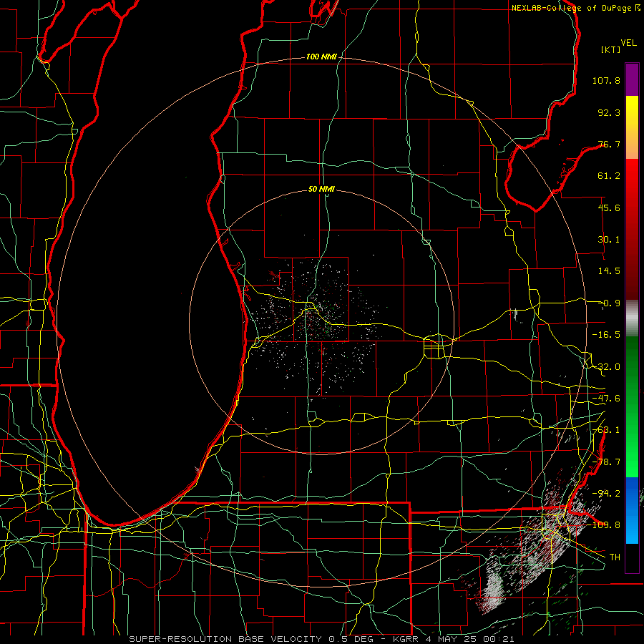This screenshot has width=644, height=644.
Task: Click the 107.8 scale value
Action: (x=606, y=80)
